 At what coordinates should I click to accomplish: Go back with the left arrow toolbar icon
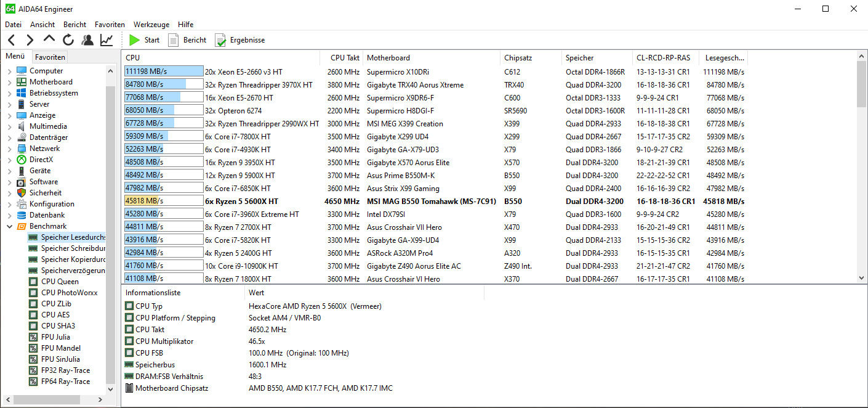tap(12, 40)
